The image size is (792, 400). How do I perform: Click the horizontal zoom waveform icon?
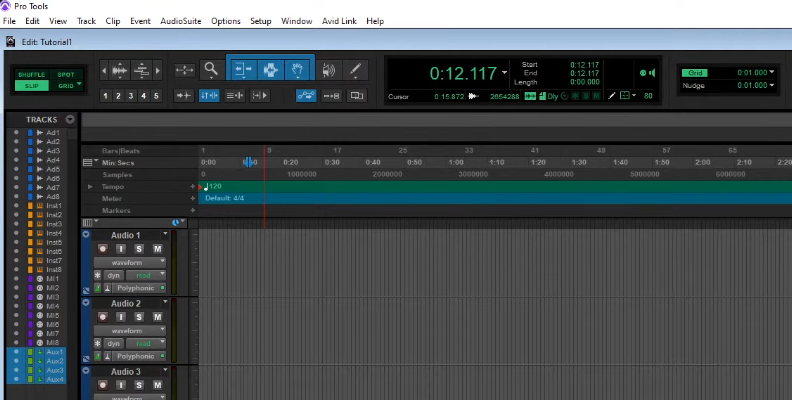(x=119, y=70)
